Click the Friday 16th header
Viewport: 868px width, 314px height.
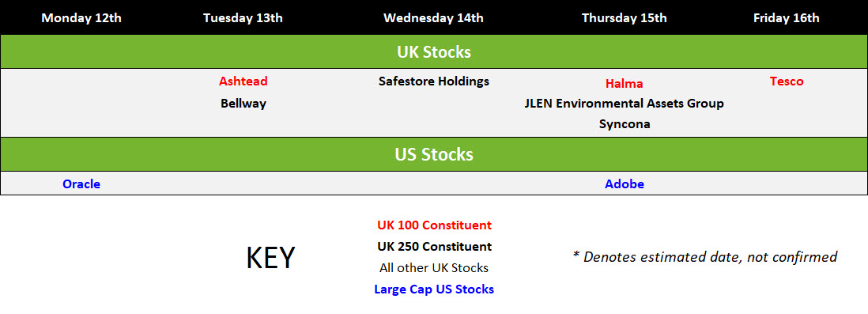[x=786, y=17]
